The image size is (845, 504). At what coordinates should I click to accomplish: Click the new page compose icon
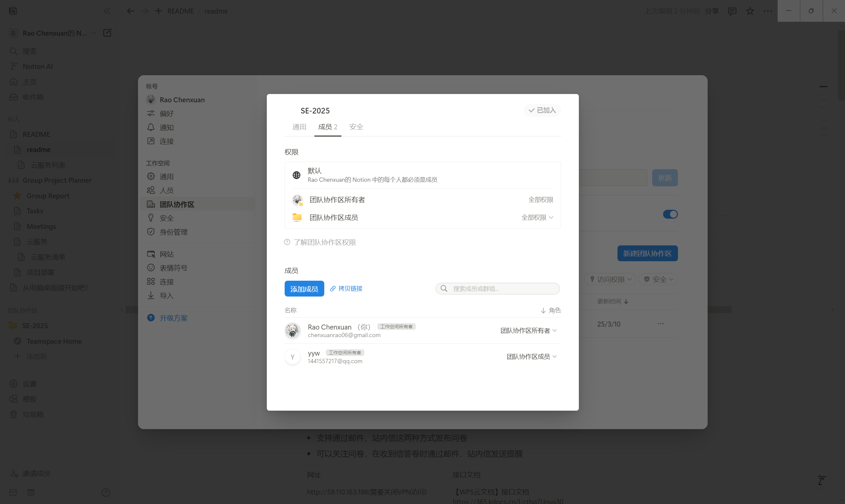(107, 33)
